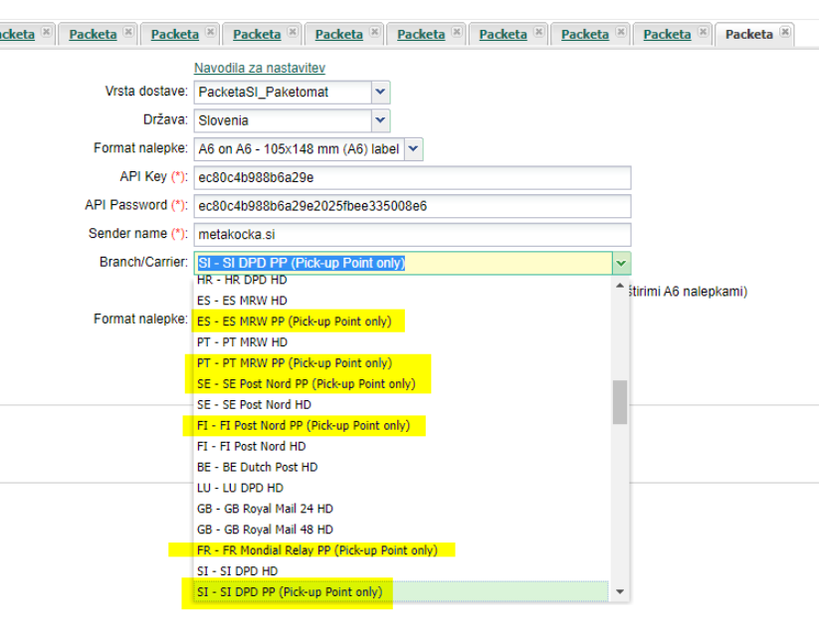This screenshot has width=819, height=644.
Task: Select FI - FI Post Nord HD option
Action: pos(401,447)
